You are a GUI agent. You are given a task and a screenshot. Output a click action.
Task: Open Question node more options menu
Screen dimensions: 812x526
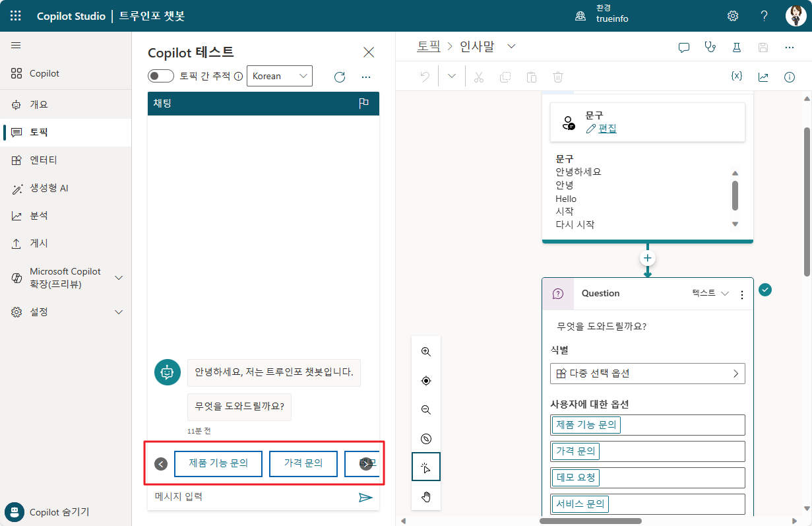742,294
